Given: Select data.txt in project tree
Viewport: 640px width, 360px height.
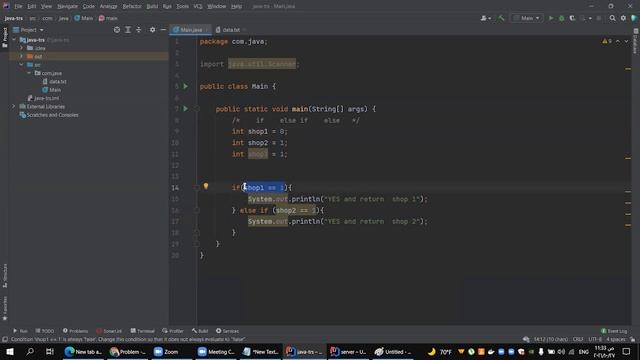Looking at the screenshot, I should tap(54, 82).
